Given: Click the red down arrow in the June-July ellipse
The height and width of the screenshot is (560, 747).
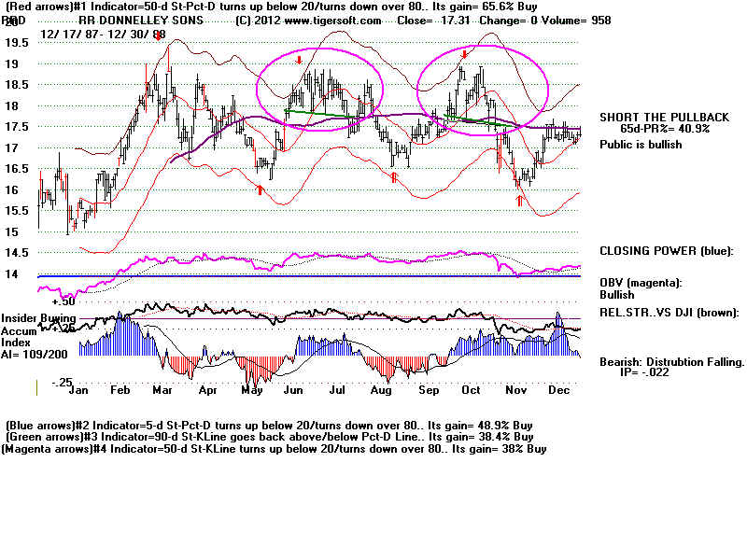Looking at the screenshot, I should click(x=298, y=61).
